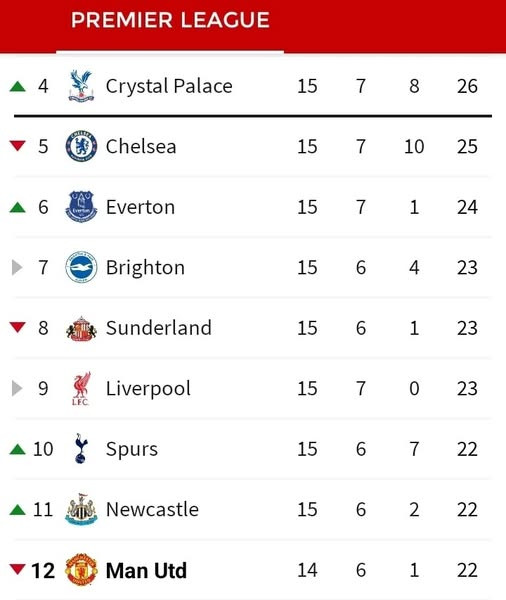Click the green up arrow beside Spurs
506x600 pixels.
click(x=18, y=449)
